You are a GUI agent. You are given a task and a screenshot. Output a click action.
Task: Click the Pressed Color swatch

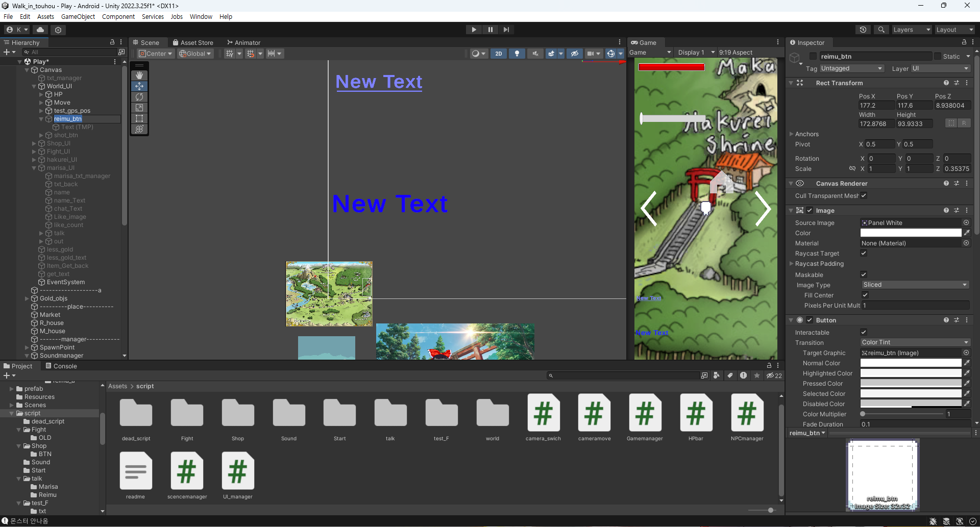(x=911, y=383)
